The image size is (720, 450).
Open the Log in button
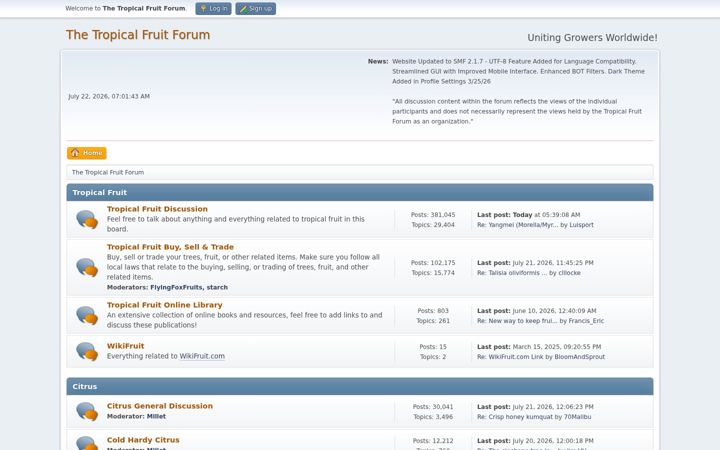pyautogui.click(x=213, y=8)
